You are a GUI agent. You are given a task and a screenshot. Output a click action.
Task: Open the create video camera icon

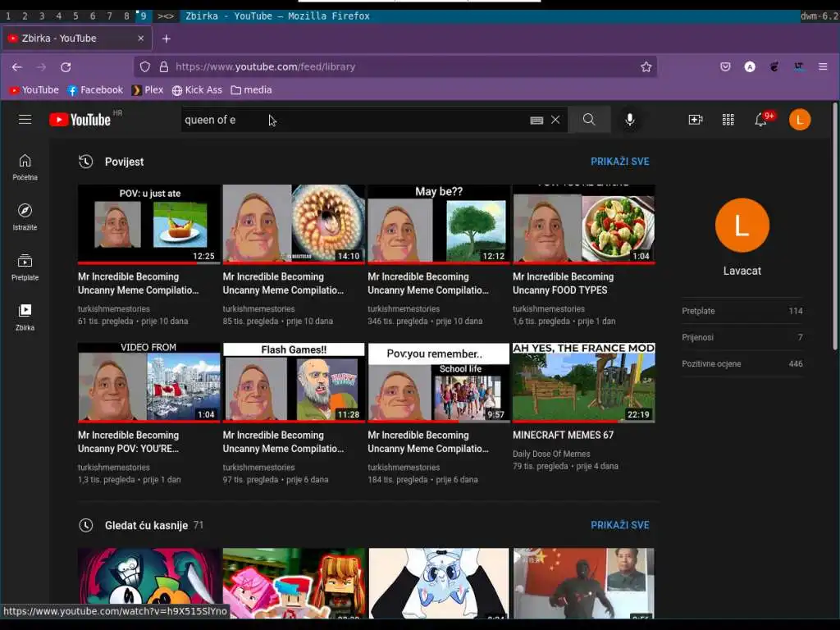point(696,120)
